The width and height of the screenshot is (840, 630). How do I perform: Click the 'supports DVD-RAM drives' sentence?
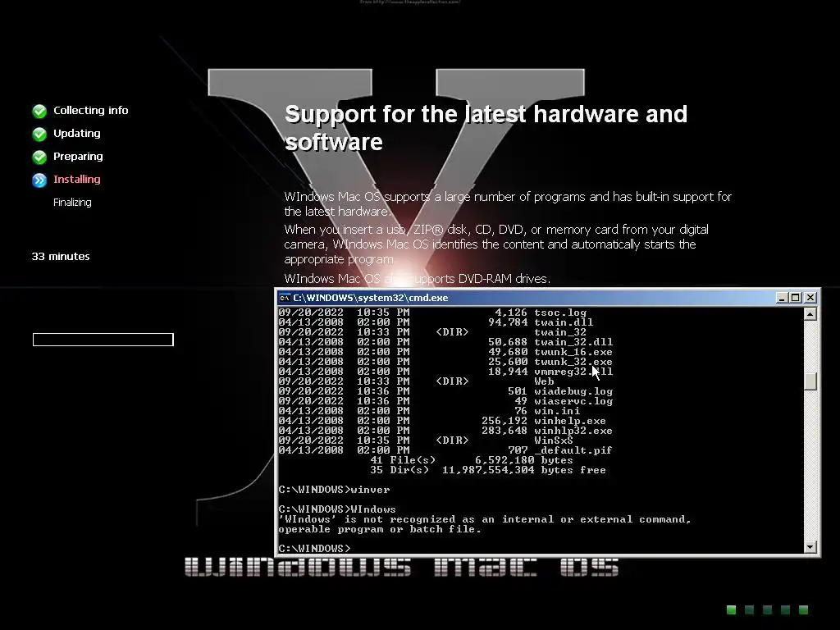click(x=418, y=279)
